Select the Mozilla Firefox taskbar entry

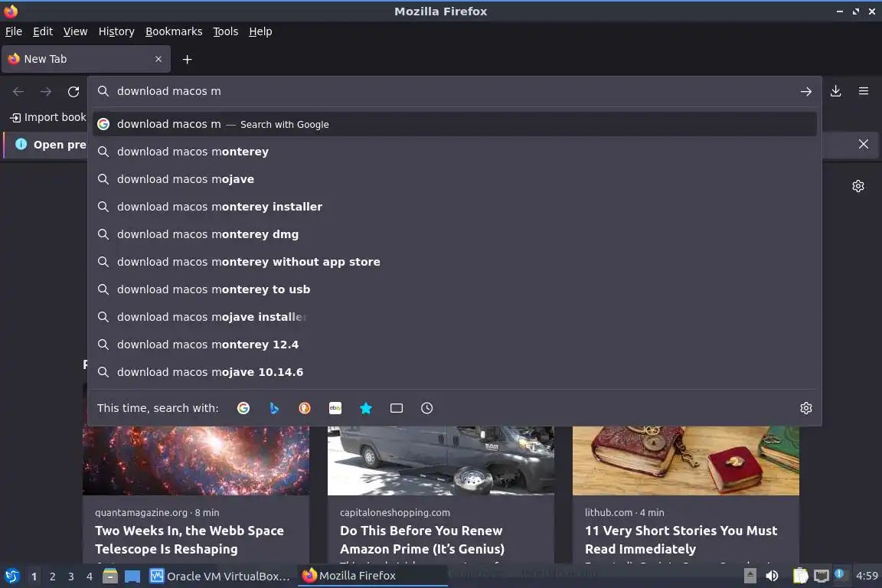tap(372, 576)
